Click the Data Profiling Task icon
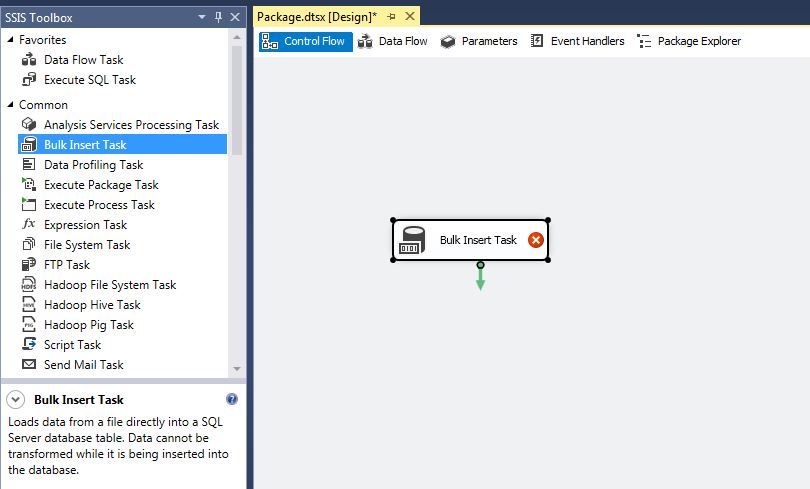 click(x=29, y=165)
